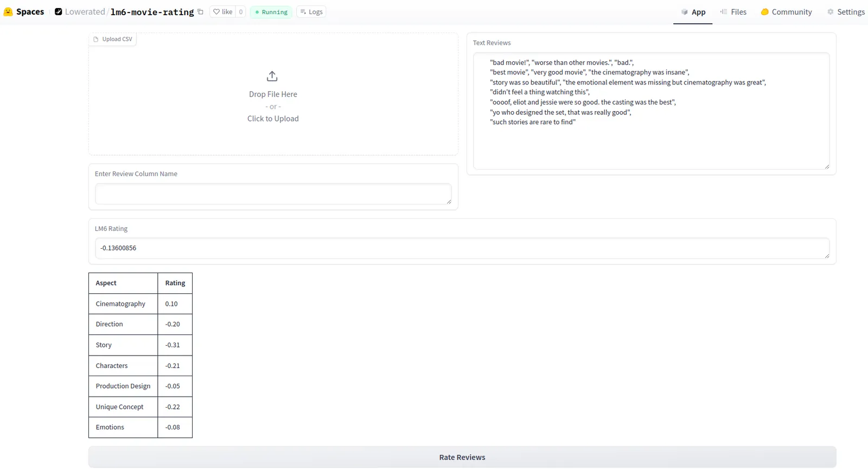
Task: Focus the Enter Review Column Name field
Action: pyautogui.click(x=273, y=193)
